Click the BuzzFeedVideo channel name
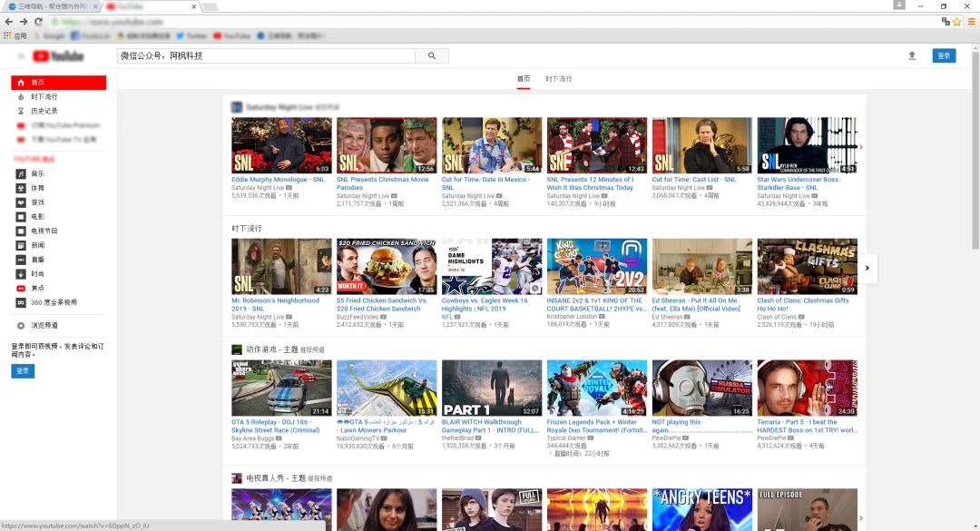980x531 pixels. [x=358, y=317]
